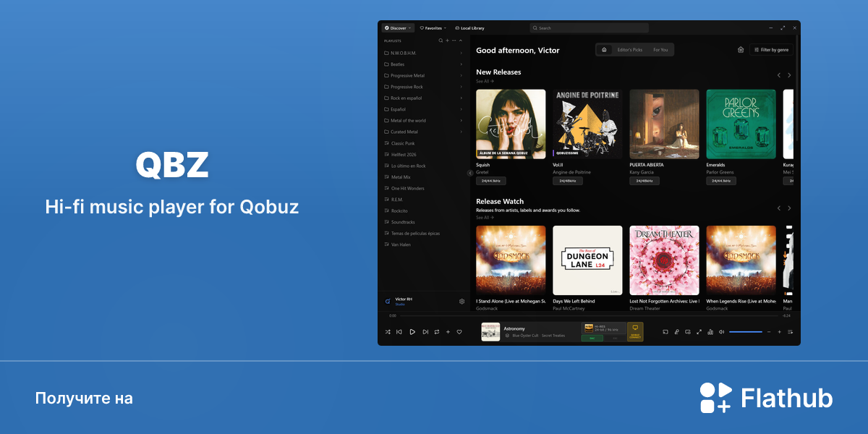868x434 pixels.
Task: Open the Emeralds album by Parlor Greens
Action: pos(741,124)
